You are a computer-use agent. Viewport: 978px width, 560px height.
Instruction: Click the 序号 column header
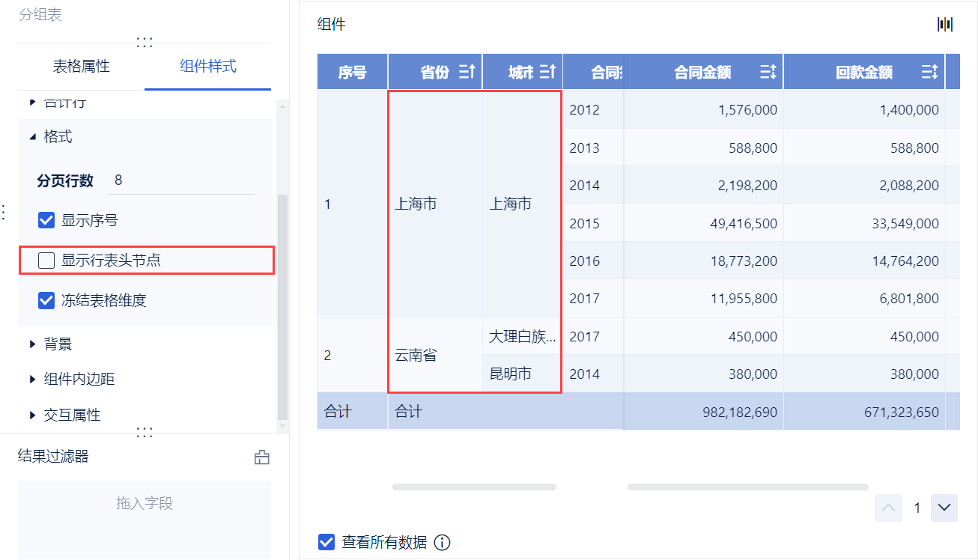(352, 72)
